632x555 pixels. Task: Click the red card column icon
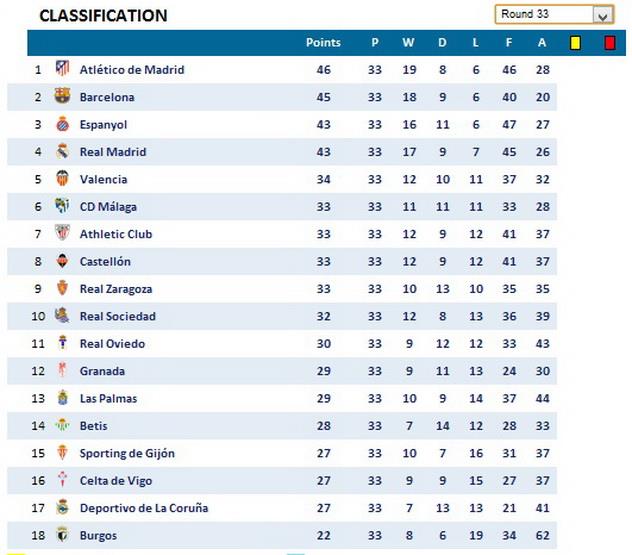pyautogui.click(x=609, y=43)
